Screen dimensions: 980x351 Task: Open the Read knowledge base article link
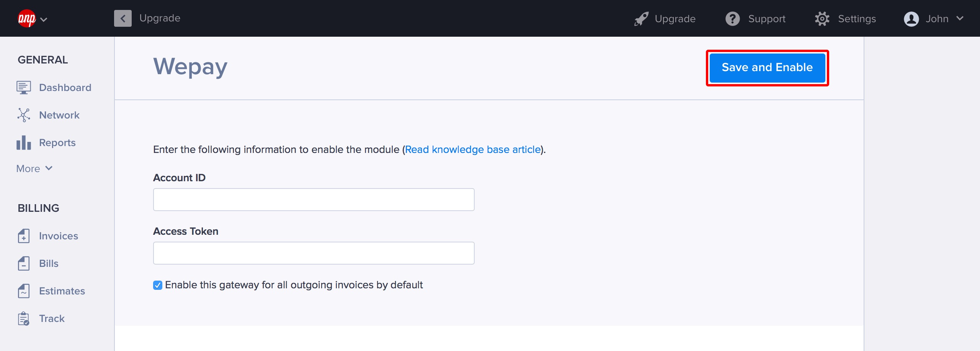(472, 149)
